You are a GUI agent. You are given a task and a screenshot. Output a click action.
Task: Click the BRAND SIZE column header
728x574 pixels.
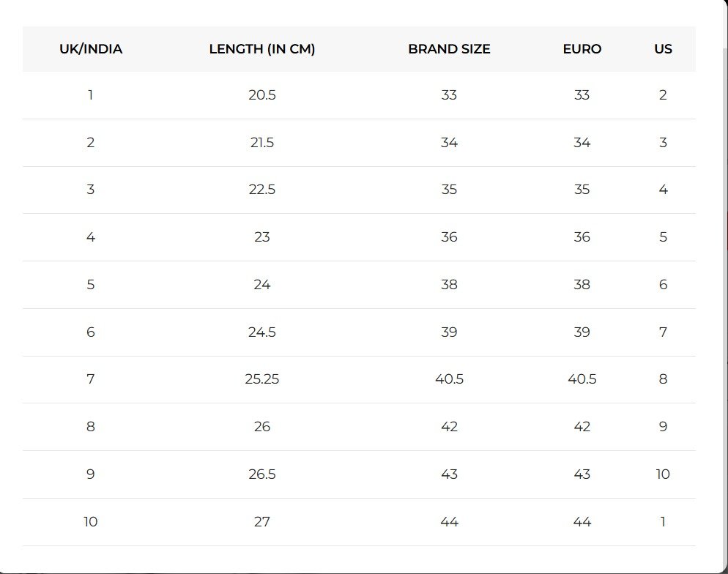(x=449, y=49)
